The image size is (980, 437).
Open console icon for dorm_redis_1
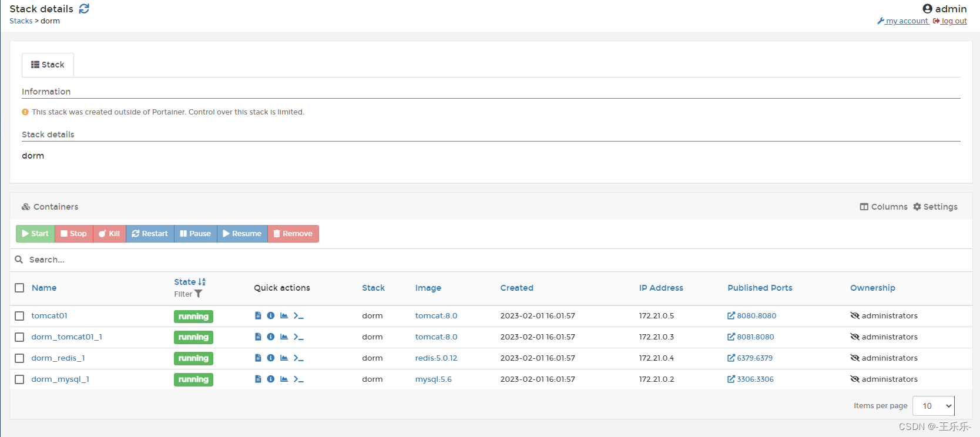[x=298, y=358]
